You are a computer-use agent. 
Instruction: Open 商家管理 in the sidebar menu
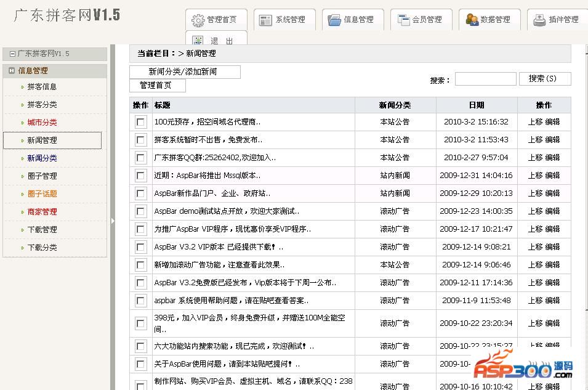pyautogui.click(x=42, y=212)
